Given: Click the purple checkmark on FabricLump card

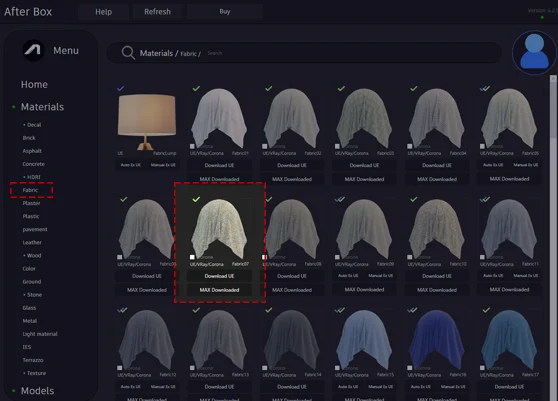Looking at the screenshot, I should coord(121,88).
